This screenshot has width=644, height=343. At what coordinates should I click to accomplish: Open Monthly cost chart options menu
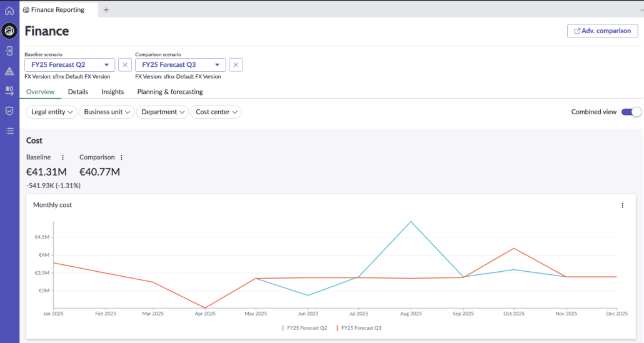tap(622, 206)
